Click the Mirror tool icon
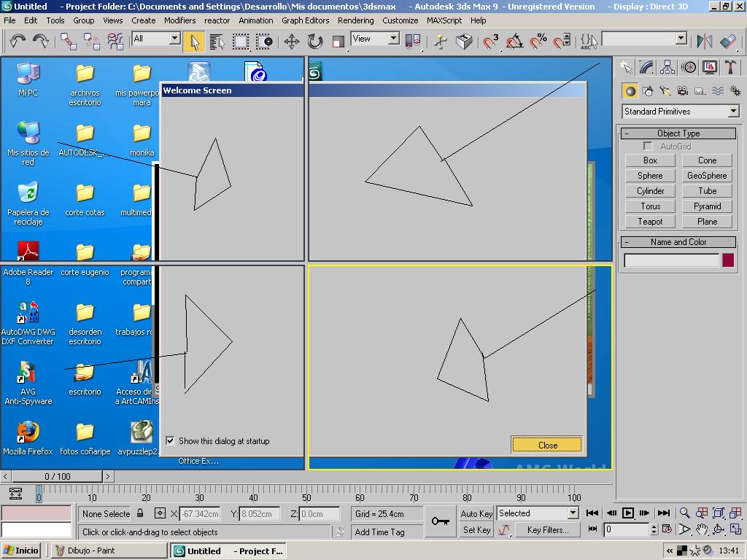The image size is (747, 560). coord(704,42)
